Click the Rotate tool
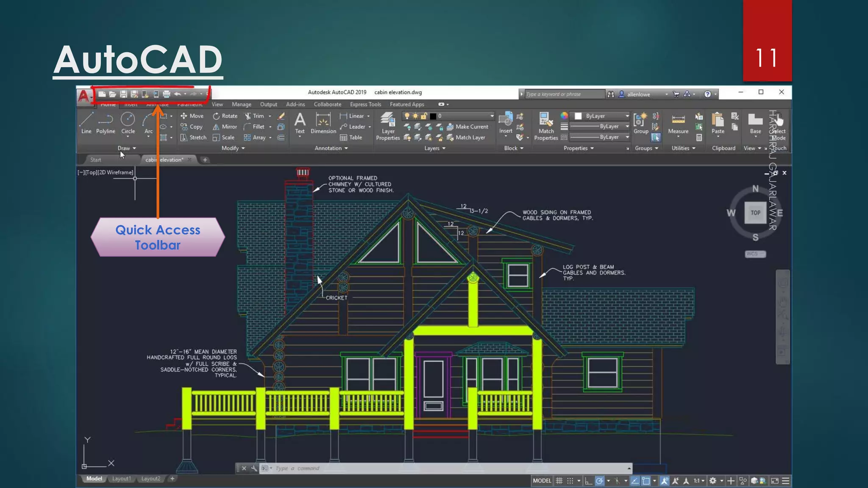Screen dimensions: 868x488 [x=225, y=116]
